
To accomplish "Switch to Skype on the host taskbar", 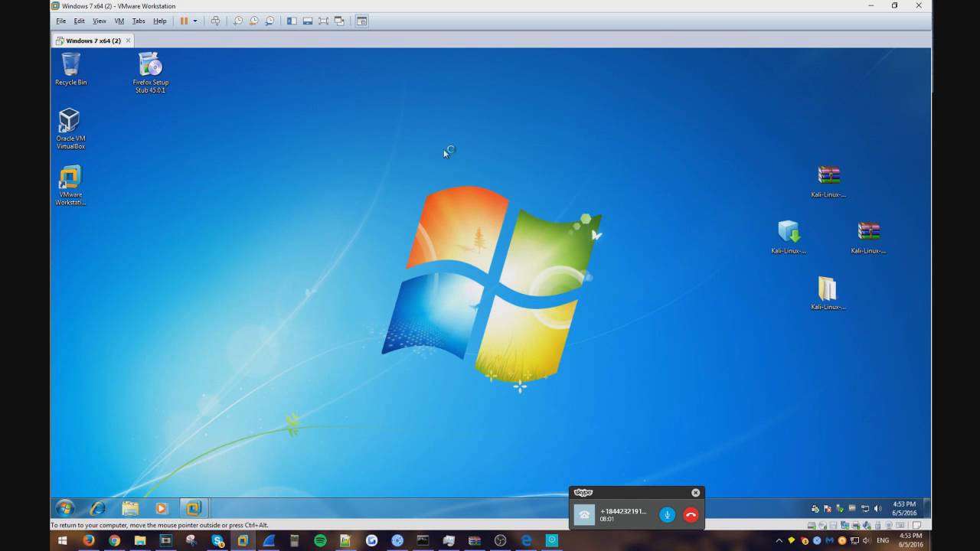I will click(x=217, y=540).
